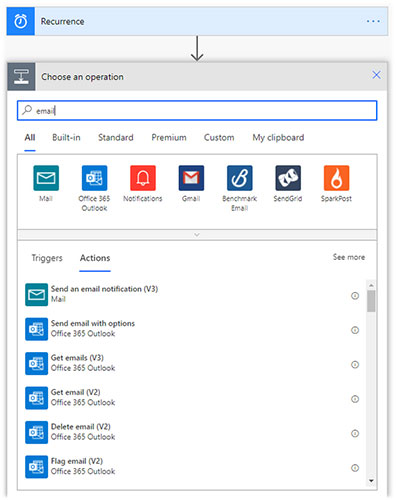Image resolution: width=396 pixels, height=500 pixels.
Task: Expand the connectors list chevron
Action: point(197,235)
